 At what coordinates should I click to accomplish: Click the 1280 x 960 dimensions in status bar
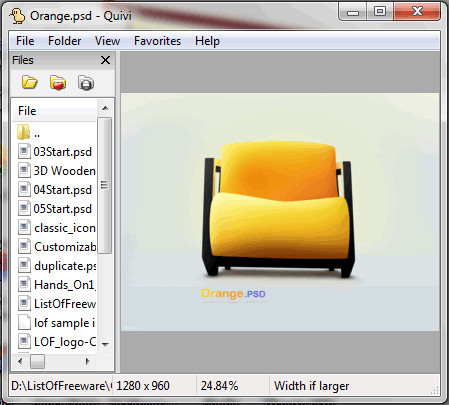click(143, 386)
